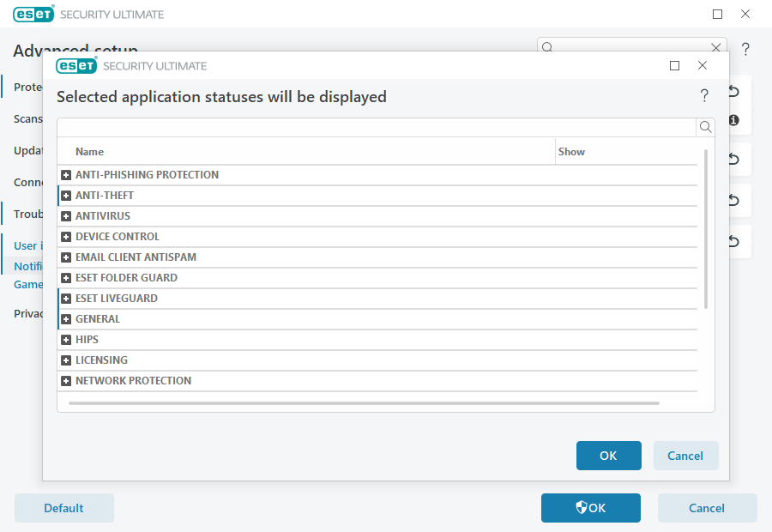This screenshot has width=772, height=532.
Task: Click the info icon in Advanced setup
Action: coord(733,120)
